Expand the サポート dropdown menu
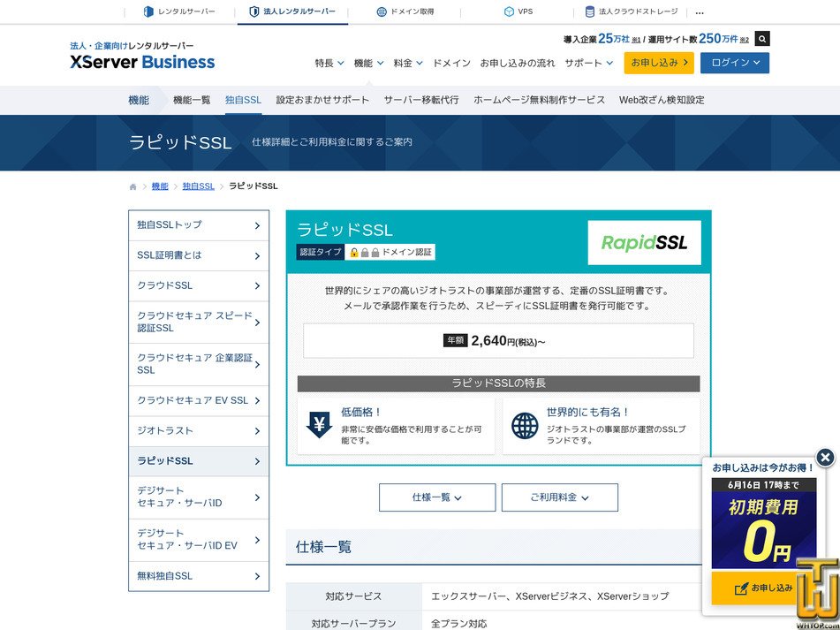 (589, 63)
